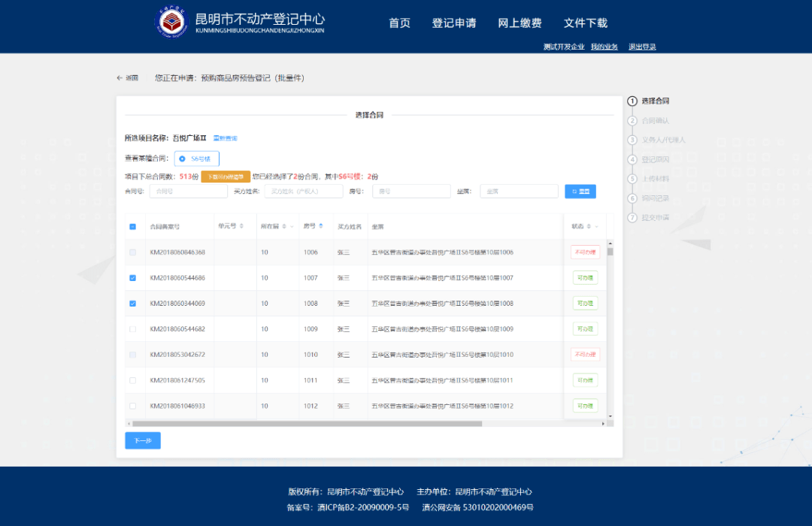Open 网上缴费 in top navigation
The width and height of the screenshot is (812, 526).
coord(520,23)
